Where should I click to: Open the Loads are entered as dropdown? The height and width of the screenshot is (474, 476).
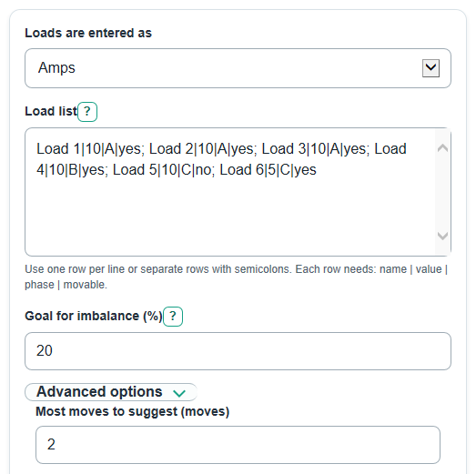click(238, 68)
